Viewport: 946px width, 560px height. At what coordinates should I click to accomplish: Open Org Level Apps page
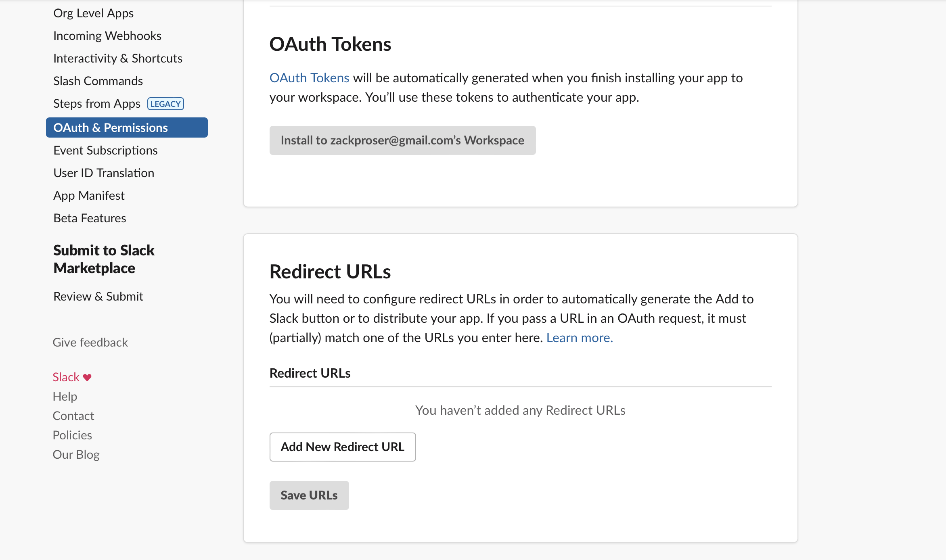[x=93, y=13]
